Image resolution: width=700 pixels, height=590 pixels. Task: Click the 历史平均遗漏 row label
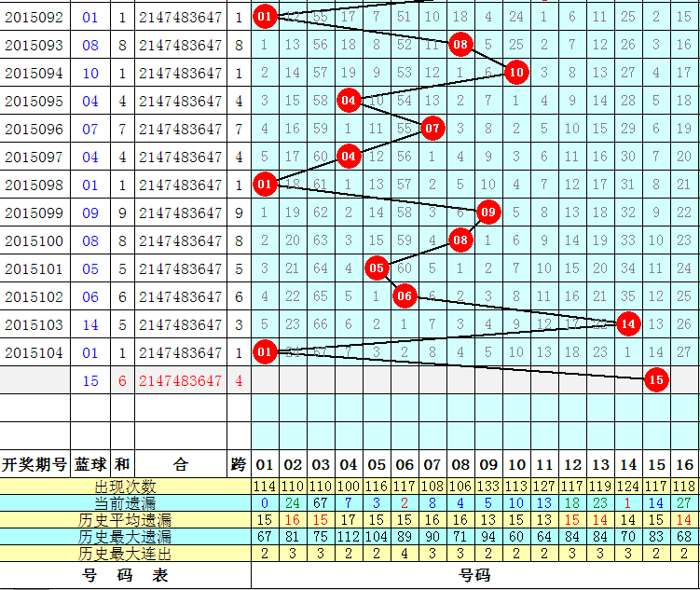click(126, 520)
